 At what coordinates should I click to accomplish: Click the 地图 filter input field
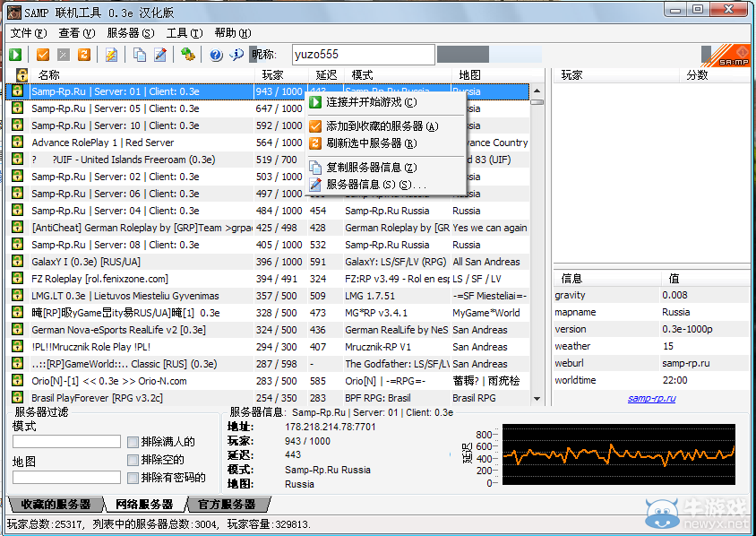(x=66, y=477)
